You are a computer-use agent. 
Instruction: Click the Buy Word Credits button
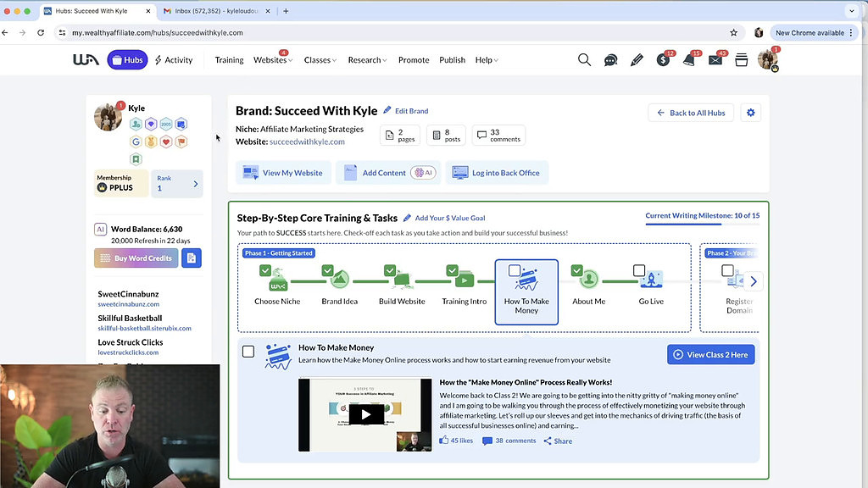[136, 258]
